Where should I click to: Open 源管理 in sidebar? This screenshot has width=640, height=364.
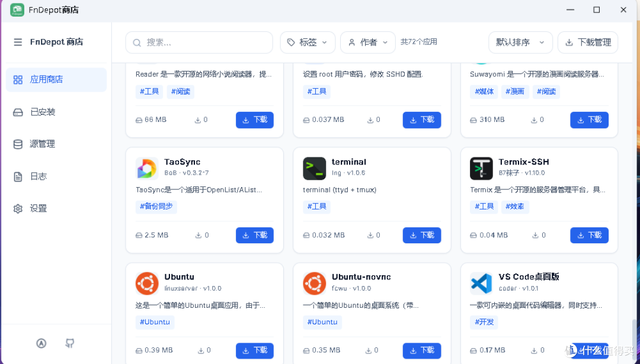[x=56, y=144]
